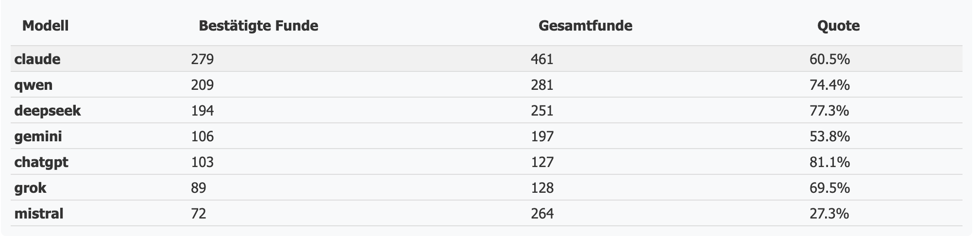Screen dimensions: 980x236
Task: Click the Bestätigte Funde column header
Action: [258, 26]
